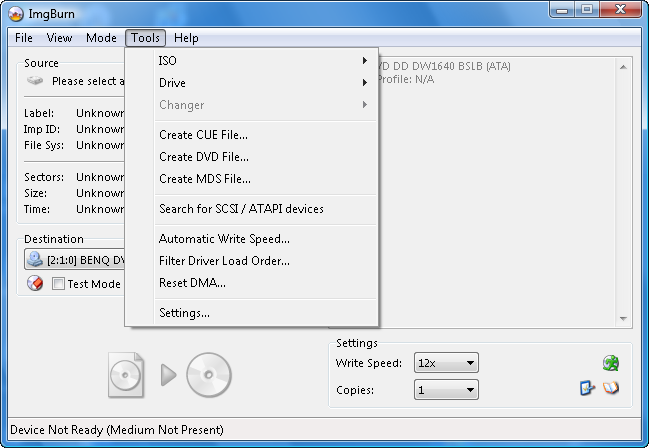Select Search for SCSI / ATAPI devices

point(265,209)
